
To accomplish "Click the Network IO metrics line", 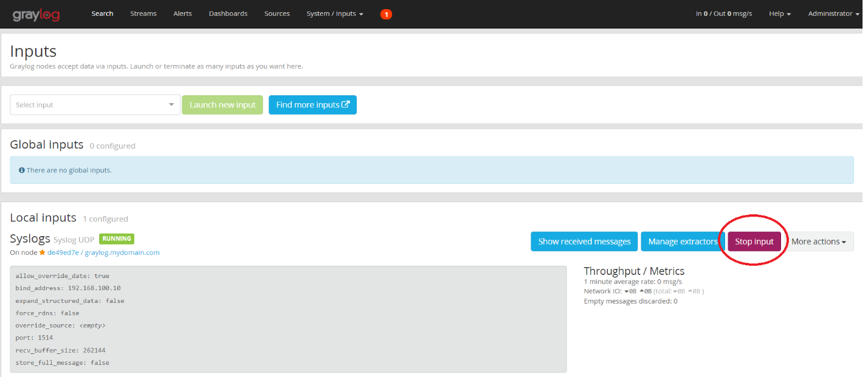I will pyautogui.click(x=644, y=291).
